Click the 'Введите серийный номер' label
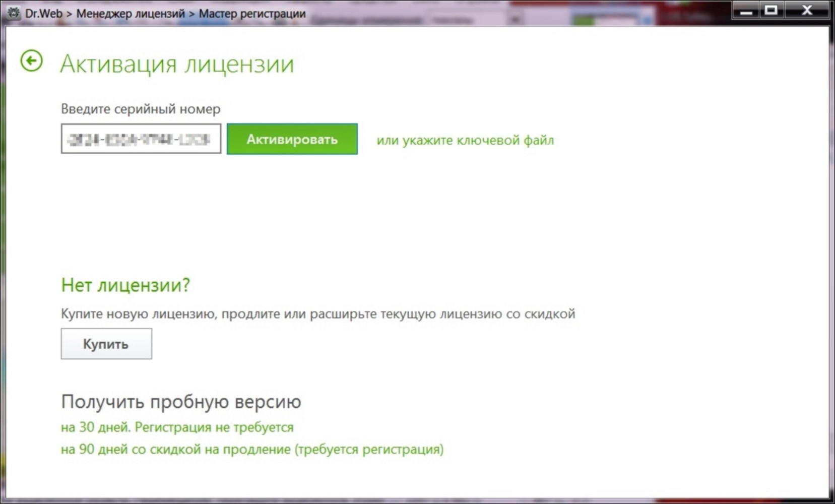 click(141, 109)
